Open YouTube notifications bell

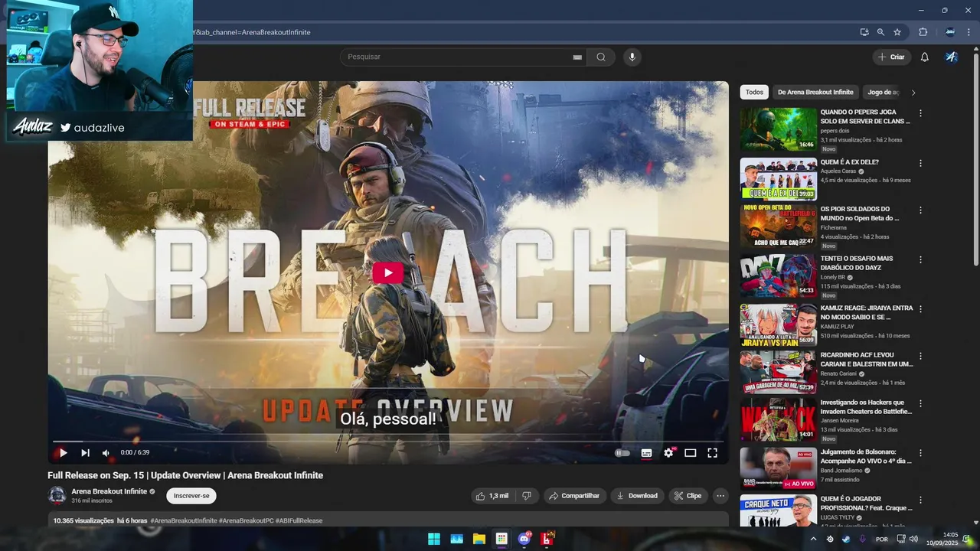click(x=925, y=57)
